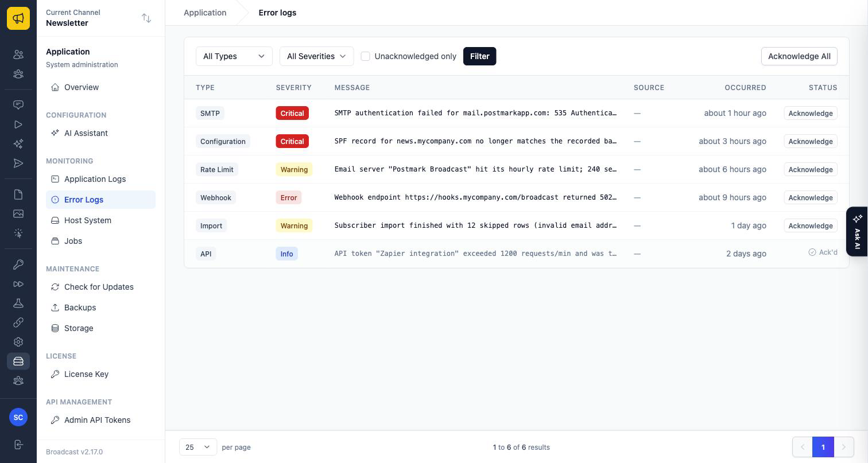Open Storage page

[x=100, y=328]
